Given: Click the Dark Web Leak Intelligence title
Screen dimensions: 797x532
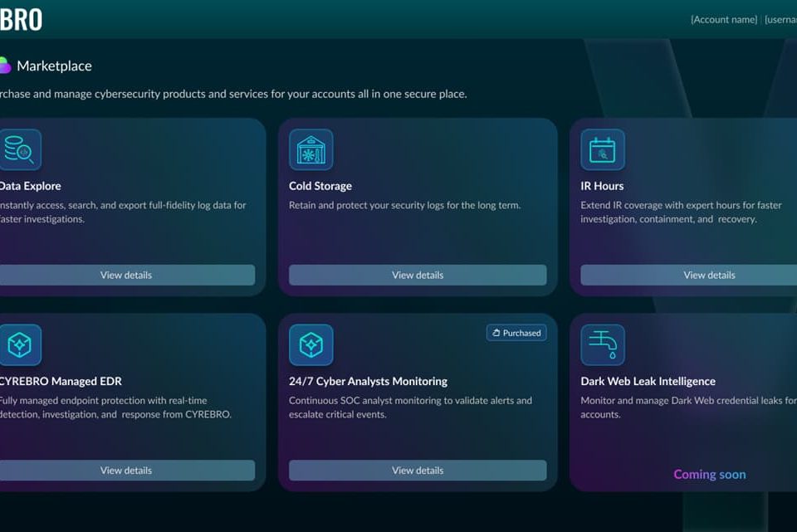Looking at the screenshot, I should pyautogui.click(x=648, y=382).
